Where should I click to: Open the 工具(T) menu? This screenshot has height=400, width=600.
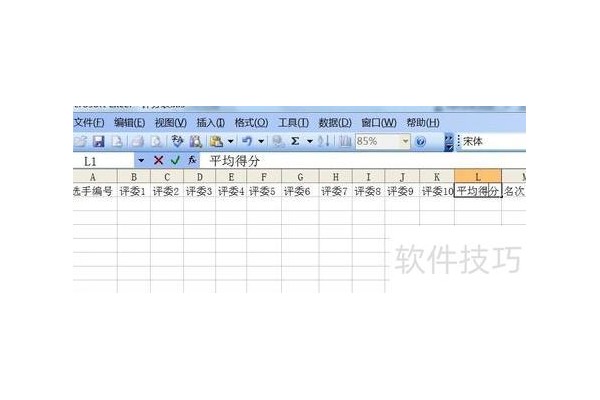pyautogui.click(x=293, y=123)
